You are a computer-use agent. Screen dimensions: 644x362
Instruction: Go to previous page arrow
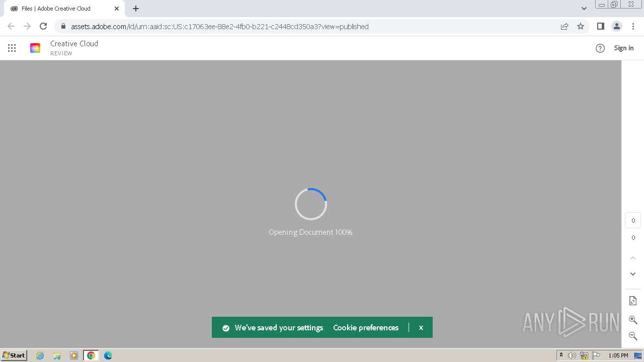[633, 258]
